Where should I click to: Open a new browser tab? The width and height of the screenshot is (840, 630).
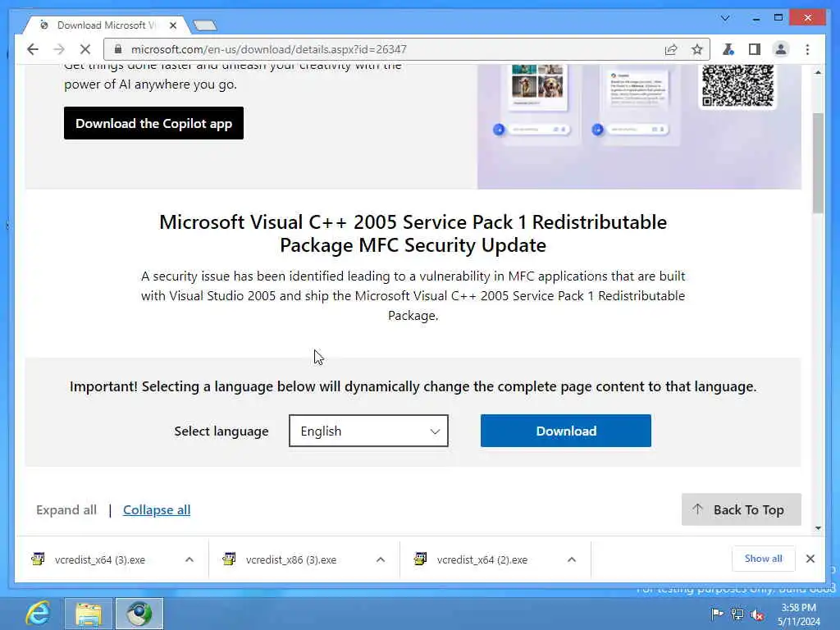click(204, 25)
